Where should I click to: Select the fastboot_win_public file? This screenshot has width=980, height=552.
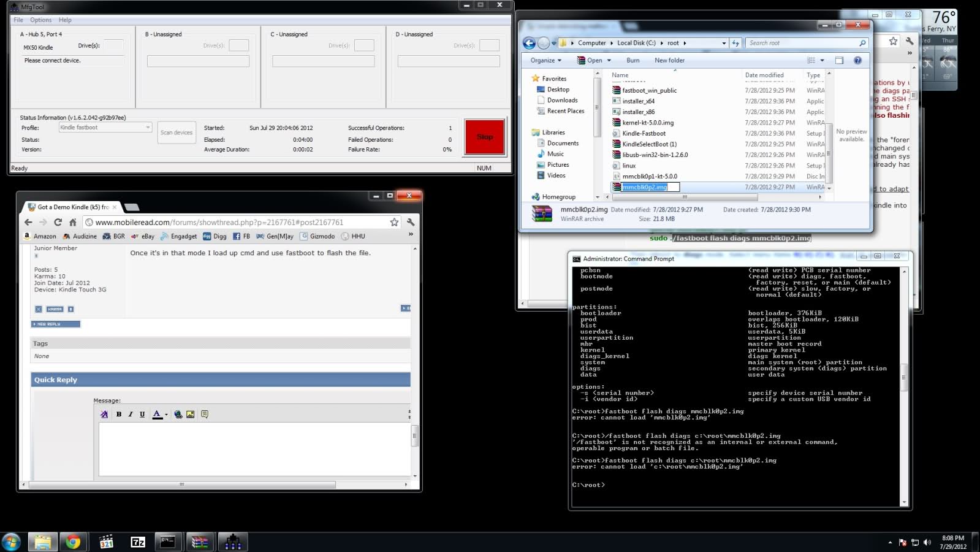[649, 90]
